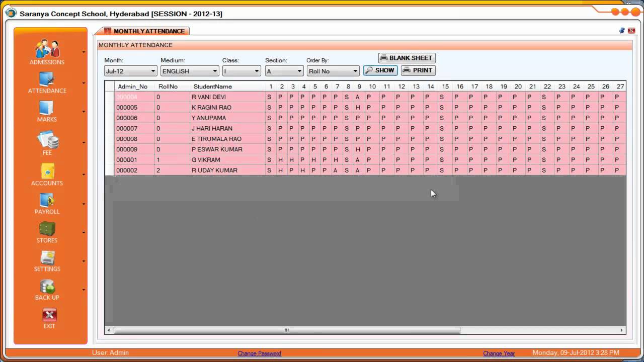Click the Change Password link
The image size is (644, 362).
click(x=259, y=353)
